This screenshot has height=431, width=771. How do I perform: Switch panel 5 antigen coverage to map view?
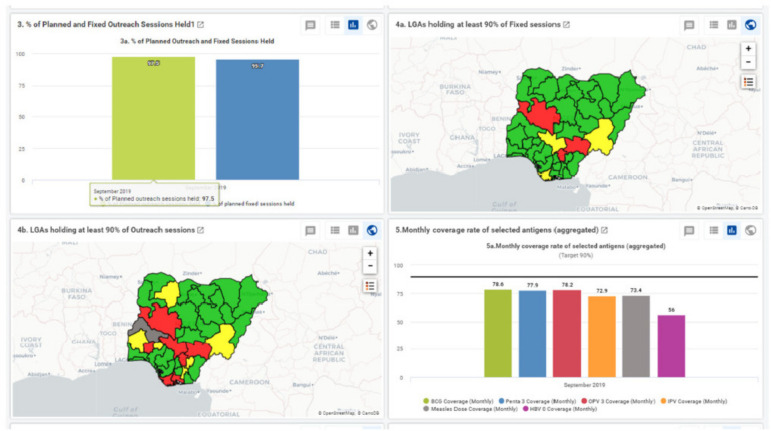tap(750, 230)
